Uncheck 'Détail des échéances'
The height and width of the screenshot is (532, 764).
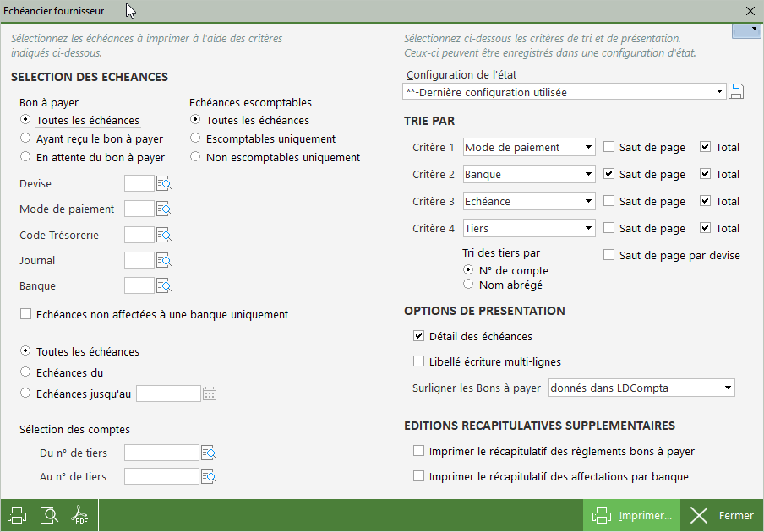[x=418, y=336]
